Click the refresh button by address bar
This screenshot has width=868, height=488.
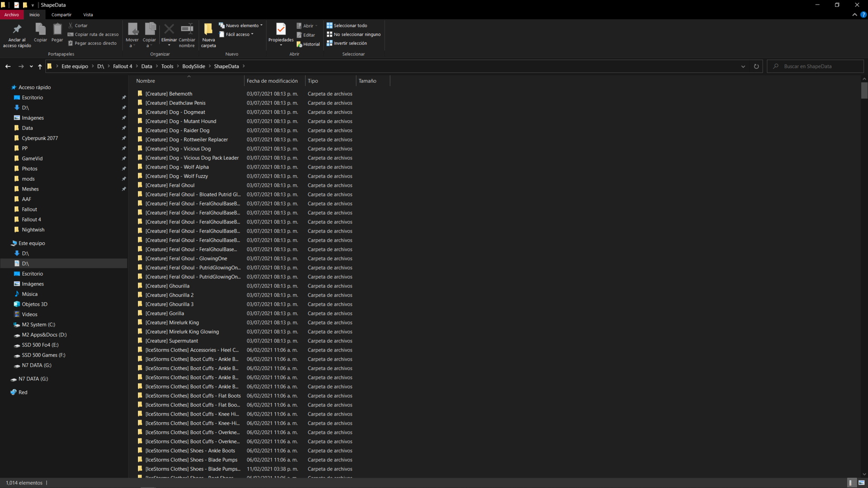click(x=756, y=66)
